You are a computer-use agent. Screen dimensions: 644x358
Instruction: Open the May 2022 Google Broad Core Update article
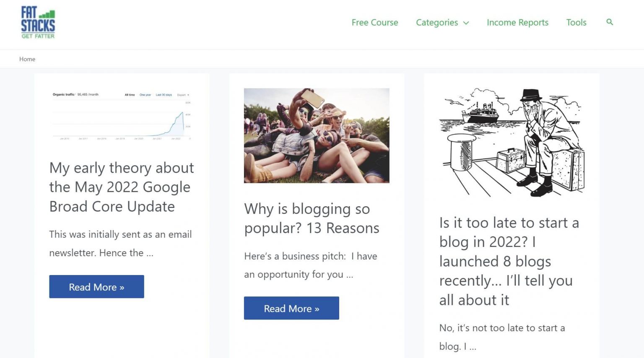point(121,187)
